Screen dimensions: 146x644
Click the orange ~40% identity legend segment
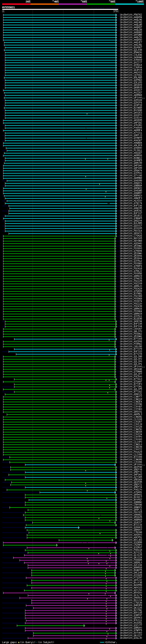(45, 4)
